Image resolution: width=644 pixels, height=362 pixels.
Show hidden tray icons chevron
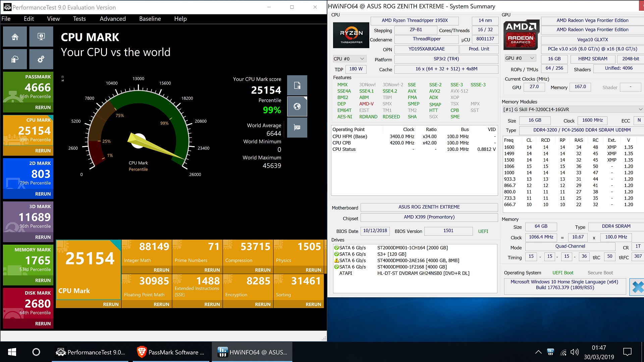(x=538, y=352)
